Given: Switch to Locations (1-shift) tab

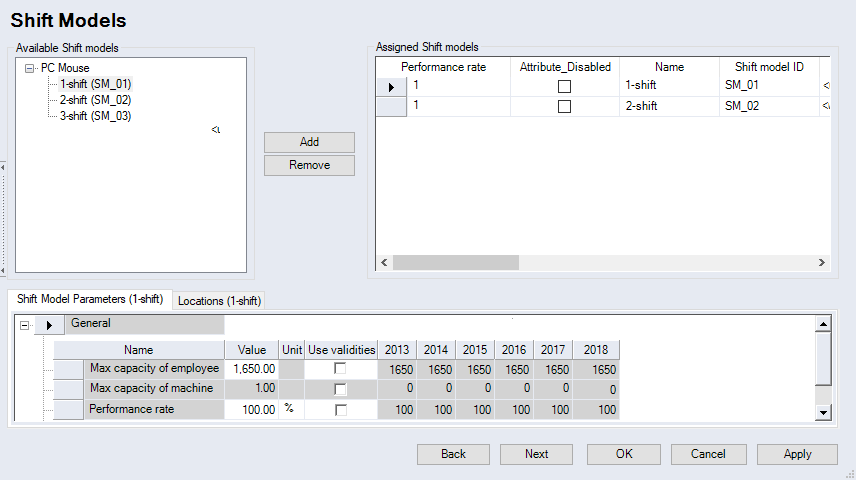Looking at the screenshot, I should coord(219,301).
